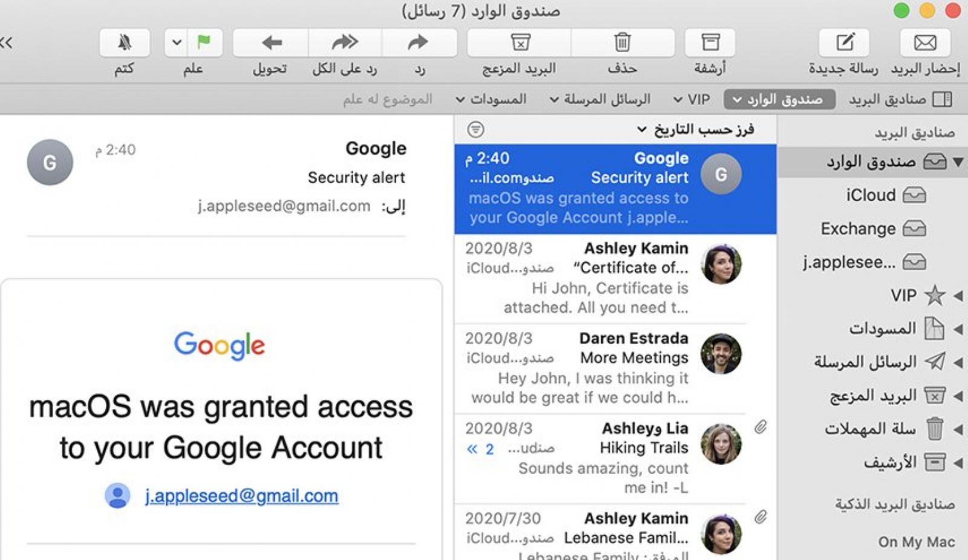Open VIP favorites bar dropdown
The height and width of the screenshot is (560, 968).
(x=692, y=99)
